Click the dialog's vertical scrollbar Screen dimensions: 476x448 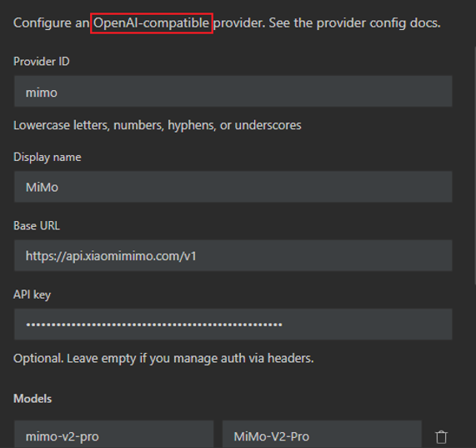pyautogui.click(x=474, y=165)
